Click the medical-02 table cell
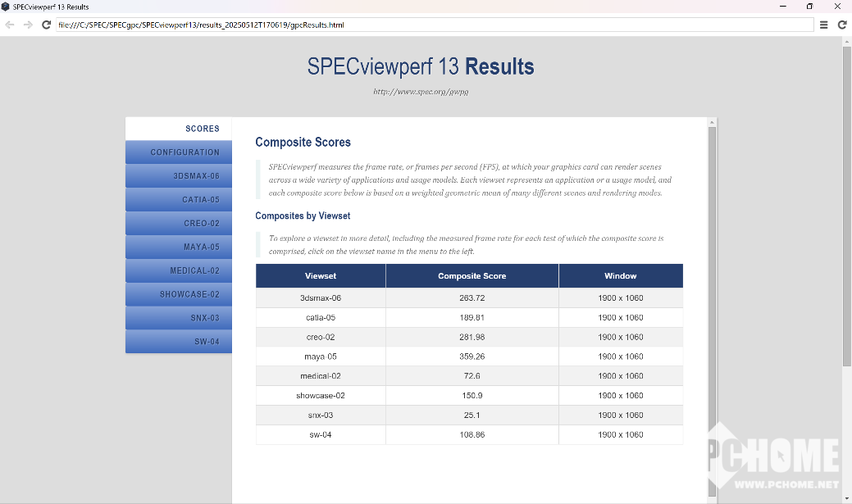Viewport: 852px width, 504px height. tap(321, 376)
